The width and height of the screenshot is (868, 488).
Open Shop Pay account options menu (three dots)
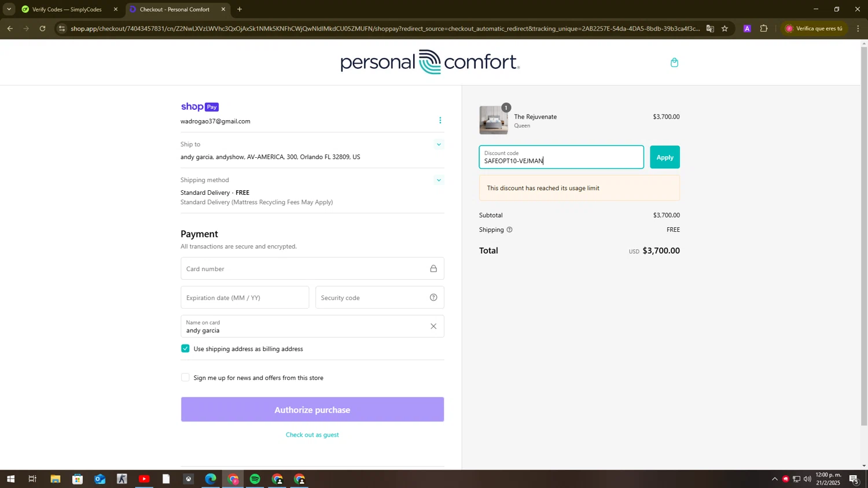click(440, 120)
